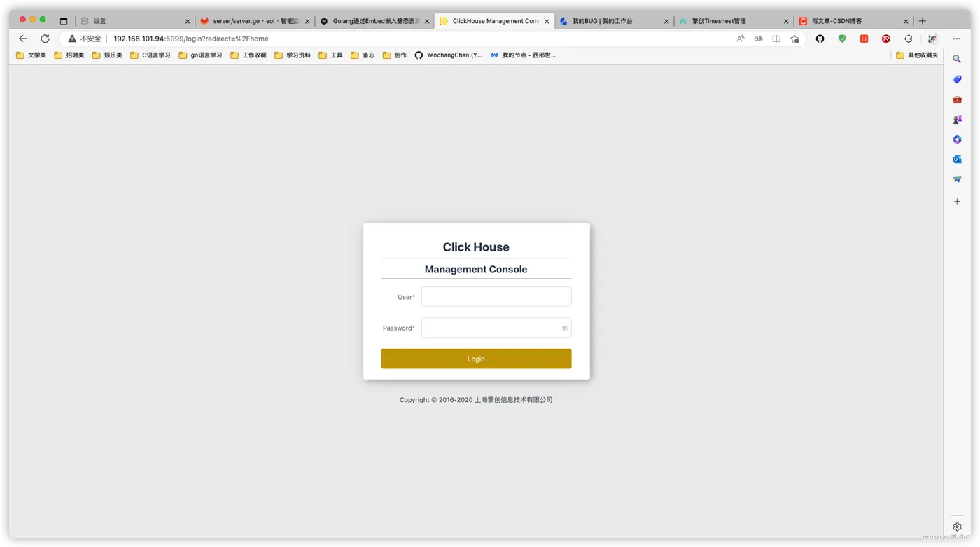This screenshot has height=547, width=980.
Task: Open the user profile avatar
Action: (x=932, y=39)
